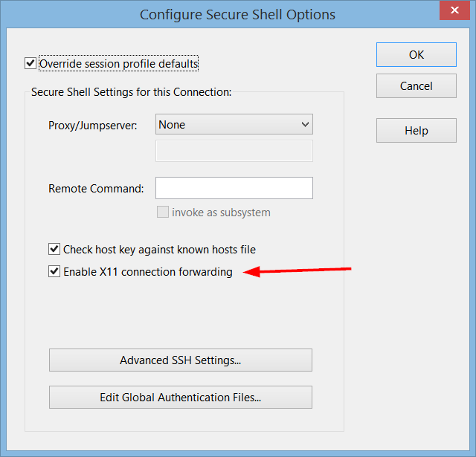
Task: Click the Proxy/Jumpserver dropdown chevron arrow
Action: click(x=304, y=125)
